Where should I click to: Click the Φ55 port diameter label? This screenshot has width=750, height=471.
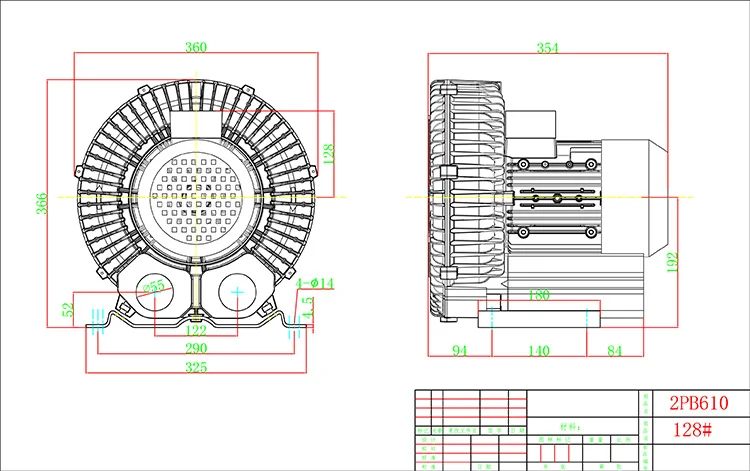[153, 286]
